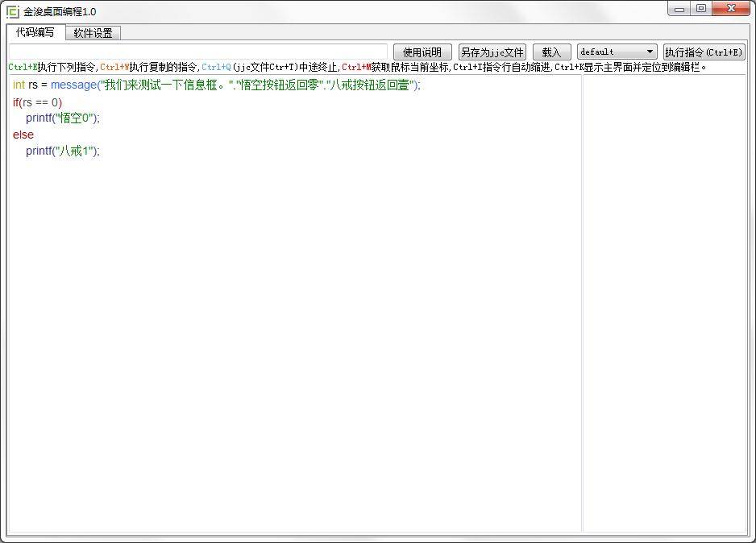
Task: Click the blank area of the code editor
Action: click(294, 338)
